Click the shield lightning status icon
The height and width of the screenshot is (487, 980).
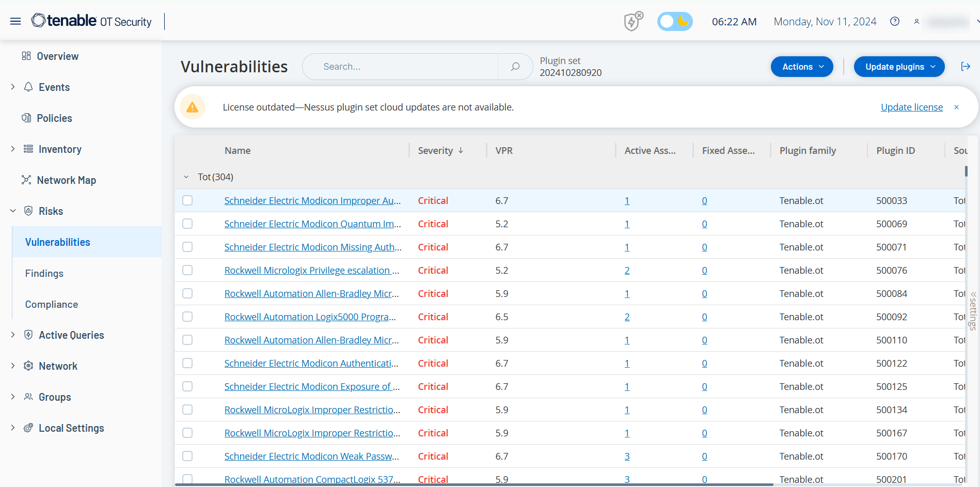[633, 22]
